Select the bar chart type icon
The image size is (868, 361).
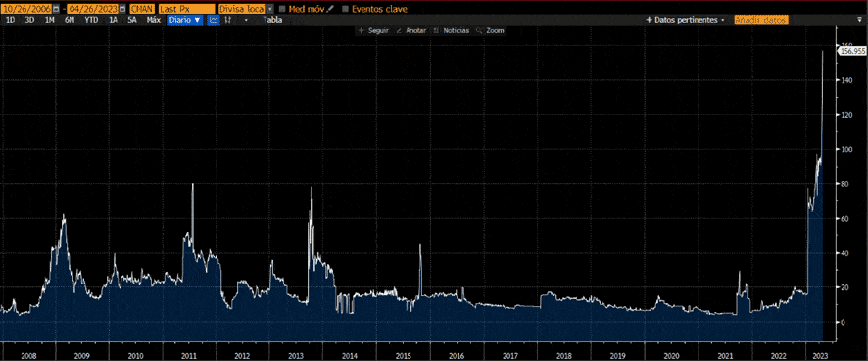point(227,20)
